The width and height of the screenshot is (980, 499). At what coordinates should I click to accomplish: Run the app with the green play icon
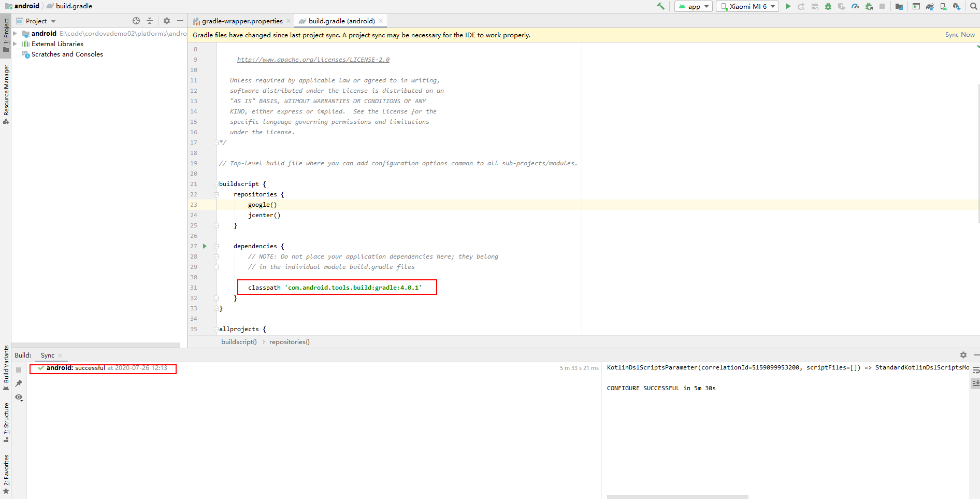(788, 6)
